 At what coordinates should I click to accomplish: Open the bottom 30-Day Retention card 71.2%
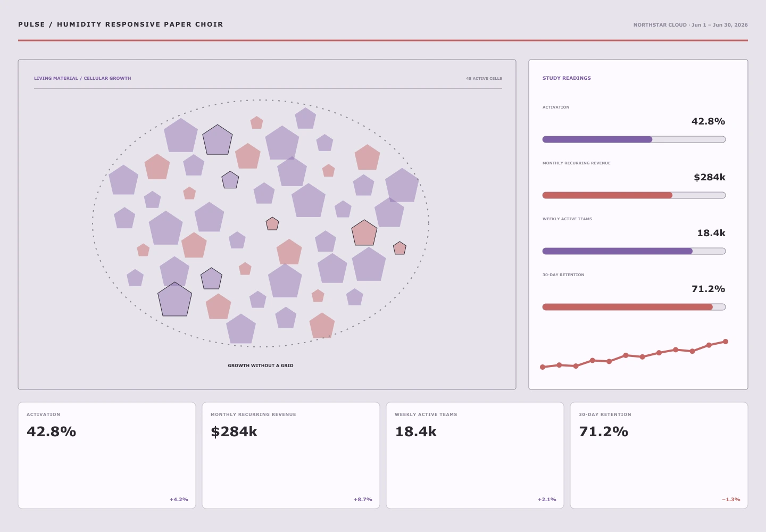[659, 455]
